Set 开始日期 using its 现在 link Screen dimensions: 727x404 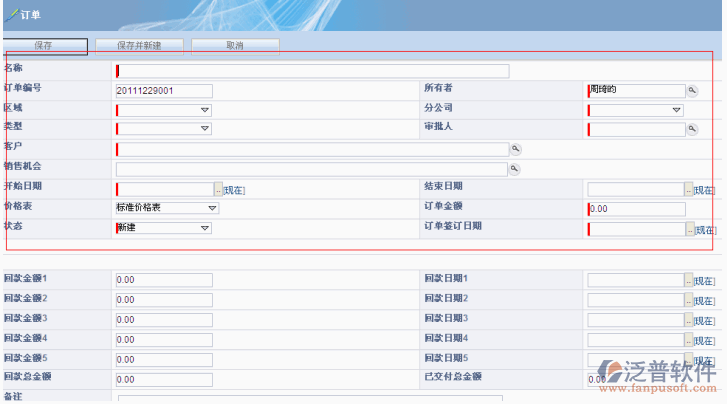click(x=234, y=190)
